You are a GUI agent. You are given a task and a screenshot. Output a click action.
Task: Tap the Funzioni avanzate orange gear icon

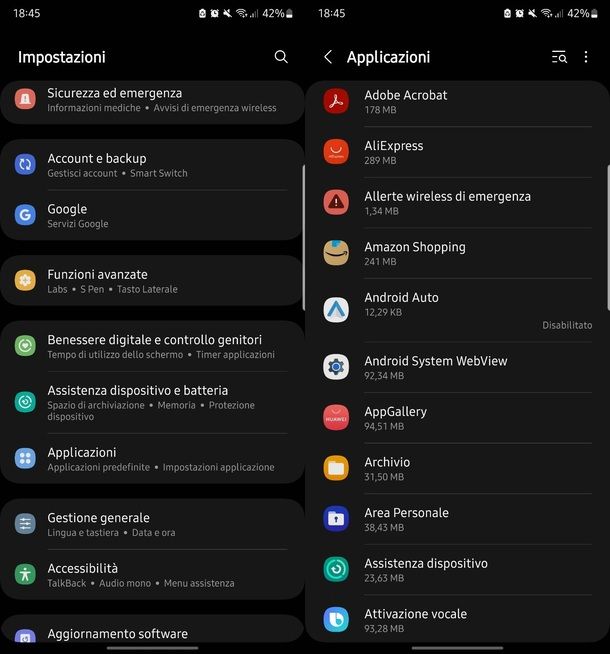[x=25, y=280]
